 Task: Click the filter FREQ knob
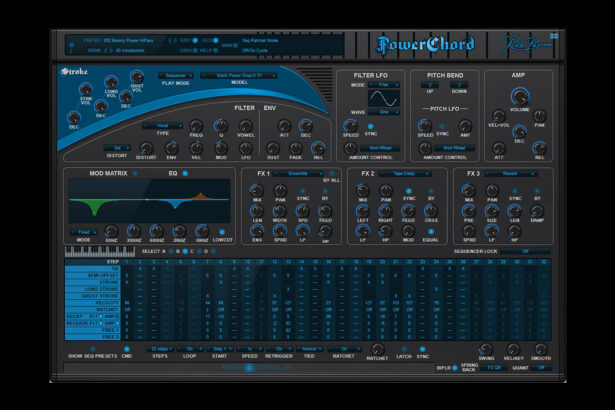coord(196,126)
